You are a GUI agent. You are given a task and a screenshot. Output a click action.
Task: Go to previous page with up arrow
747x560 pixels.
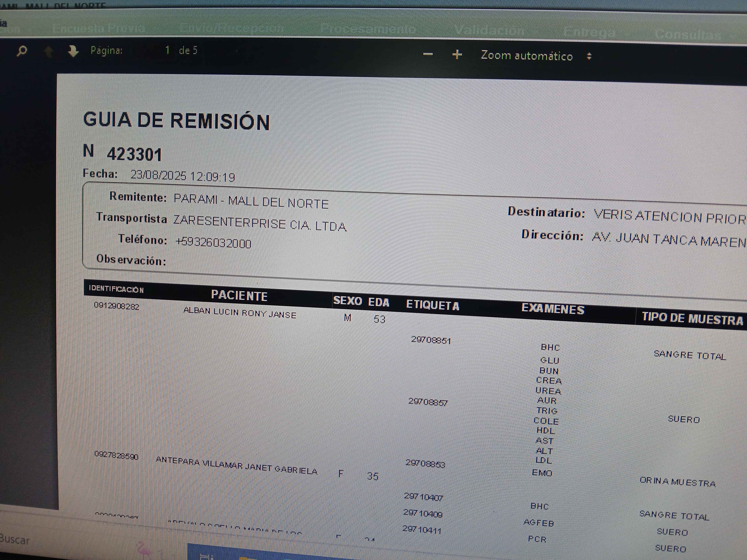click(49, 52)
